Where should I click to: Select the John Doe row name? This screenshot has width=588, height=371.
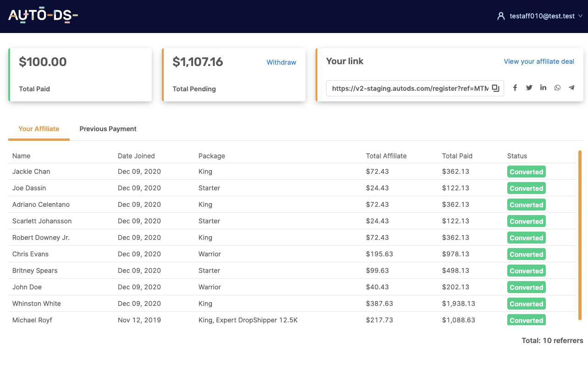tap(27, 287)
